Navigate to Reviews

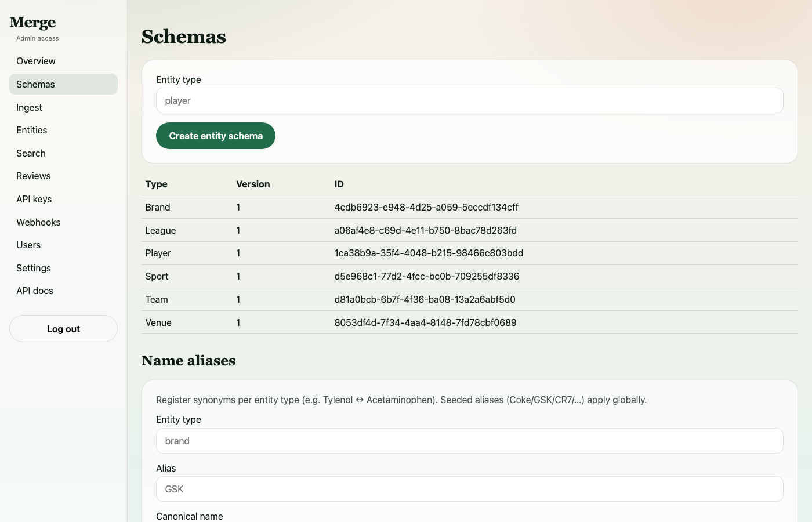click(63, 176)
